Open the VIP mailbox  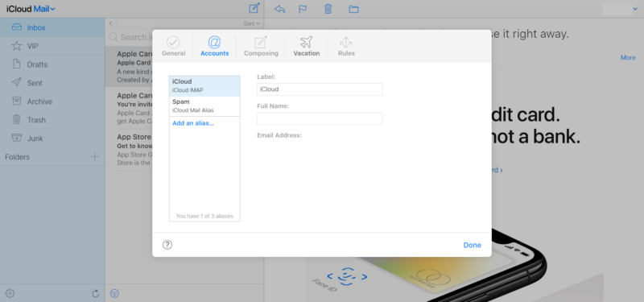(52, 46)
